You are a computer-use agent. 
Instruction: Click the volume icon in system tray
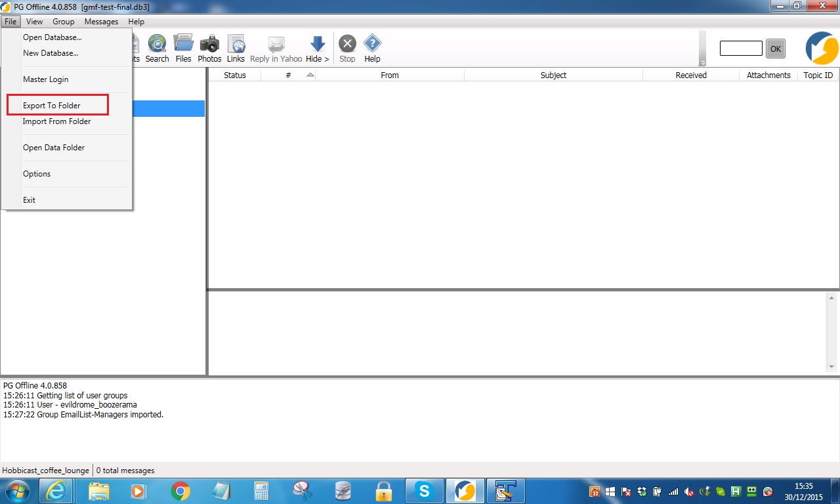689,492
